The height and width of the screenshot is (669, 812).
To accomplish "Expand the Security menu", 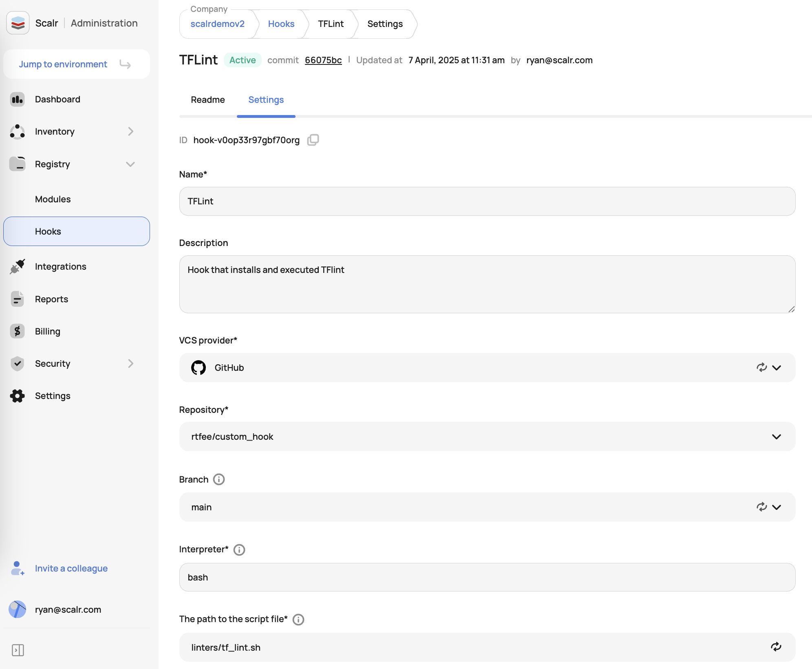I will click(130, 363).
